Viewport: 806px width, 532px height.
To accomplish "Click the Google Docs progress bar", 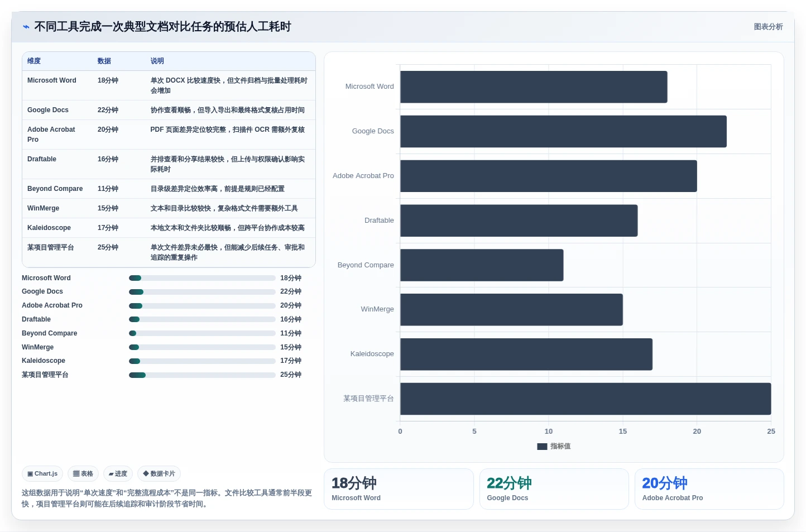I will (202, 292).
